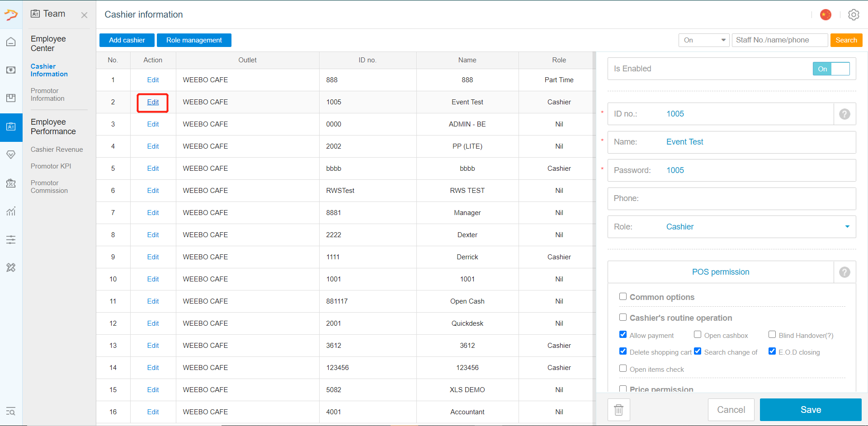Image resolution: width=868 pixels, height=426 pixels.
Task: Open Promotor KPI menu item
Action: (x=51, y=166)
